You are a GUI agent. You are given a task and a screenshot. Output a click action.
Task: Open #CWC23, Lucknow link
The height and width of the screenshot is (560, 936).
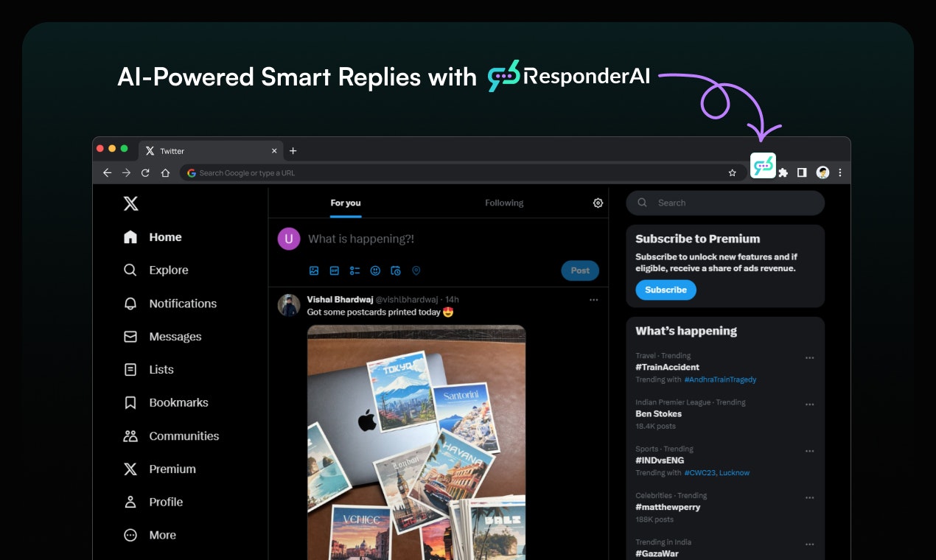716,473
